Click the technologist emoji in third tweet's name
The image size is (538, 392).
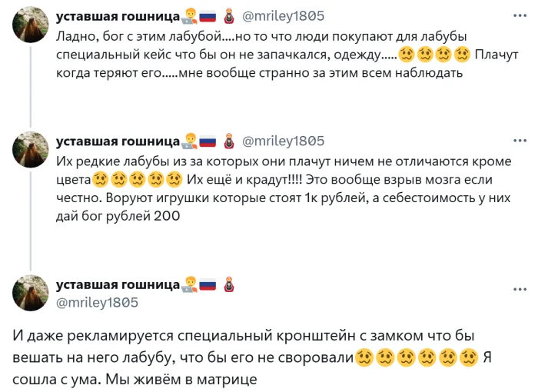[x=189, y=284]
